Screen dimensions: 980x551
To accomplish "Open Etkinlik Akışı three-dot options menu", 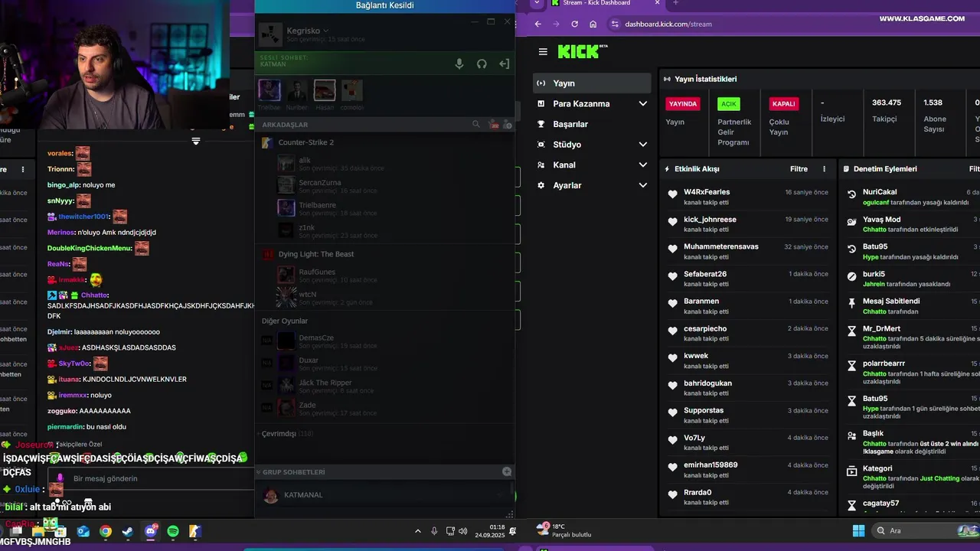I will [x=825, y=169].
